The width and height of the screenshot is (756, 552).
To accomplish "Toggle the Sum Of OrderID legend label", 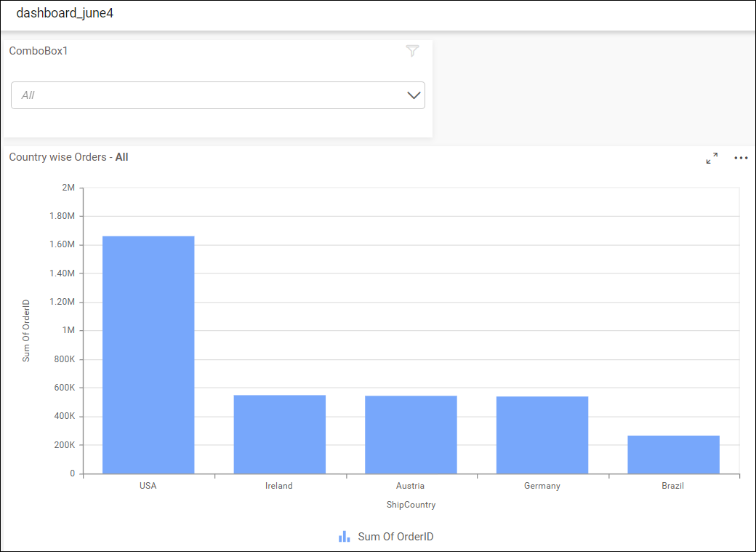I will click(x=395, y=537).
